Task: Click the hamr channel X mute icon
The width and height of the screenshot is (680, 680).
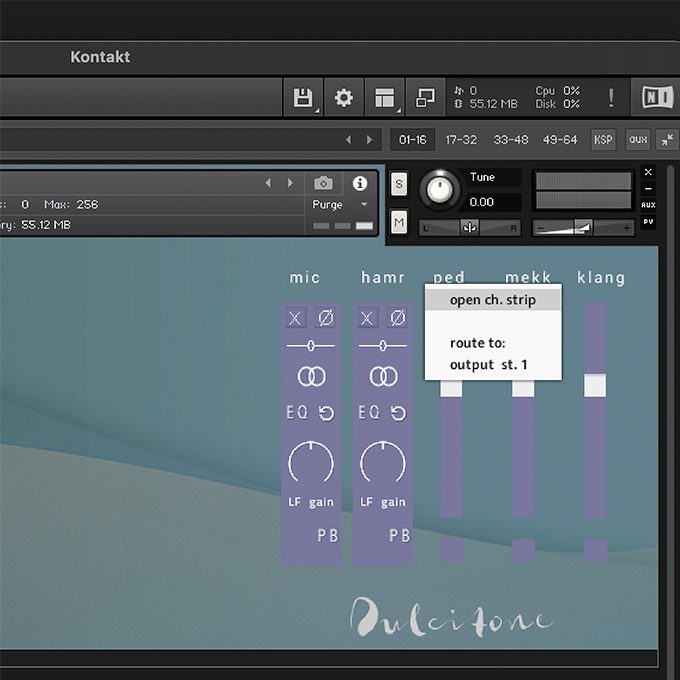Action: 367,318
